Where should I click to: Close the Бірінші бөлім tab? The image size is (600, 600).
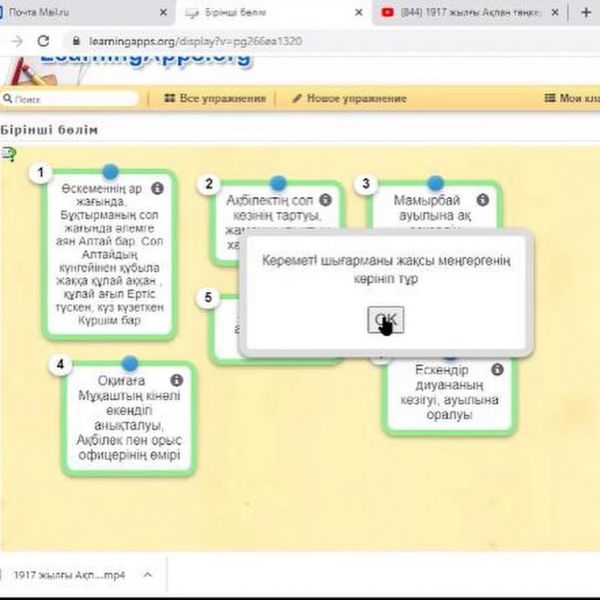click(358, 13)
